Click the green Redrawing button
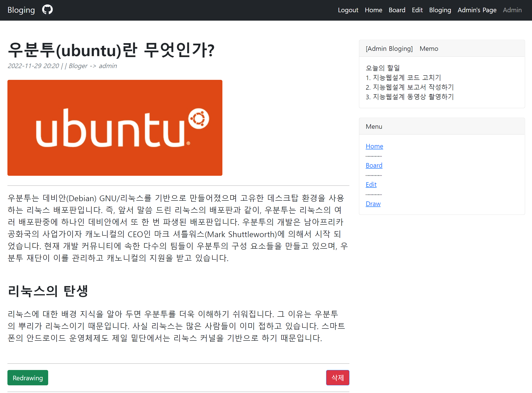 coord(28,378)
